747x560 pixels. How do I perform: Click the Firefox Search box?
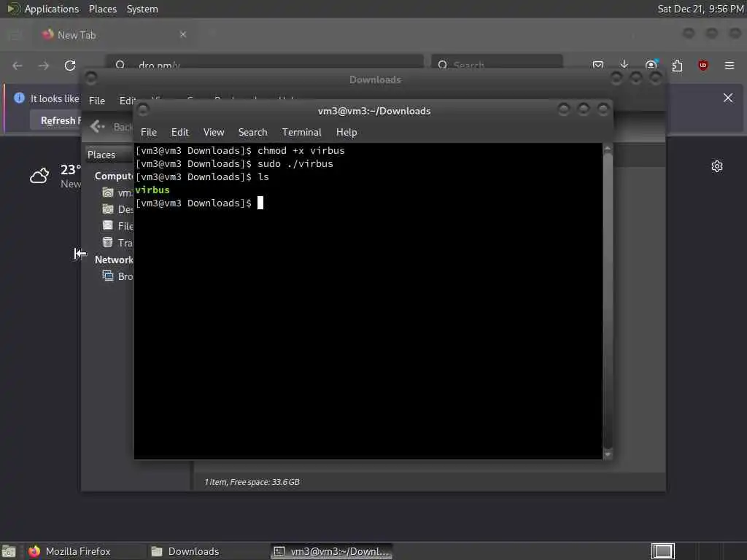pos(497,62)
